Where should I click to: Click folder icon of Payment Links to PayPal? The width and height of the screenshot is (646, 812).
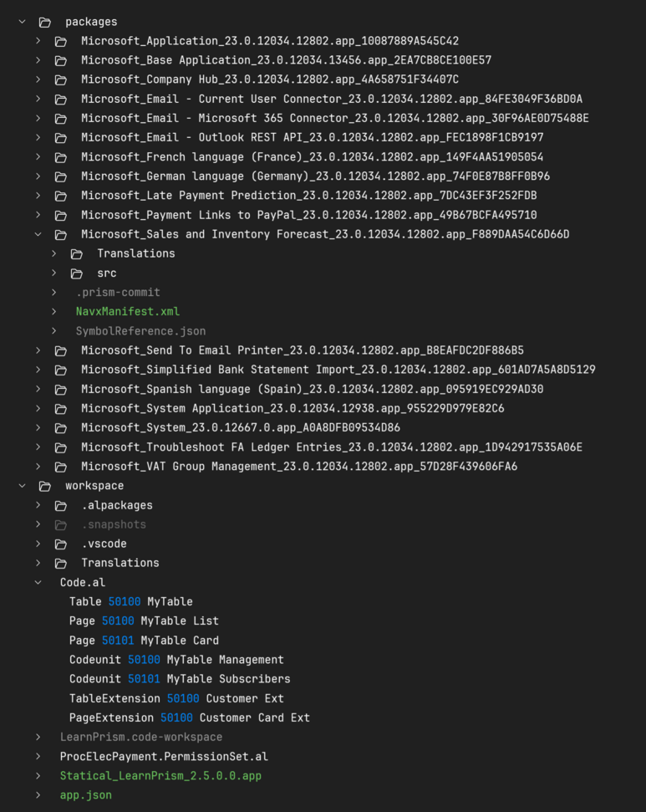(x=61, y=216)
